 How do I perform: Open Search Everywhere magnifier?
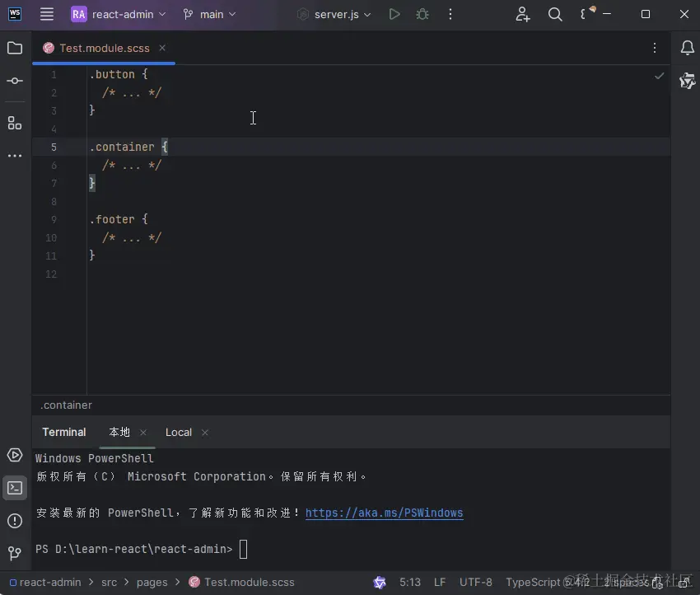pyautogui.click(x=555, y=14)
